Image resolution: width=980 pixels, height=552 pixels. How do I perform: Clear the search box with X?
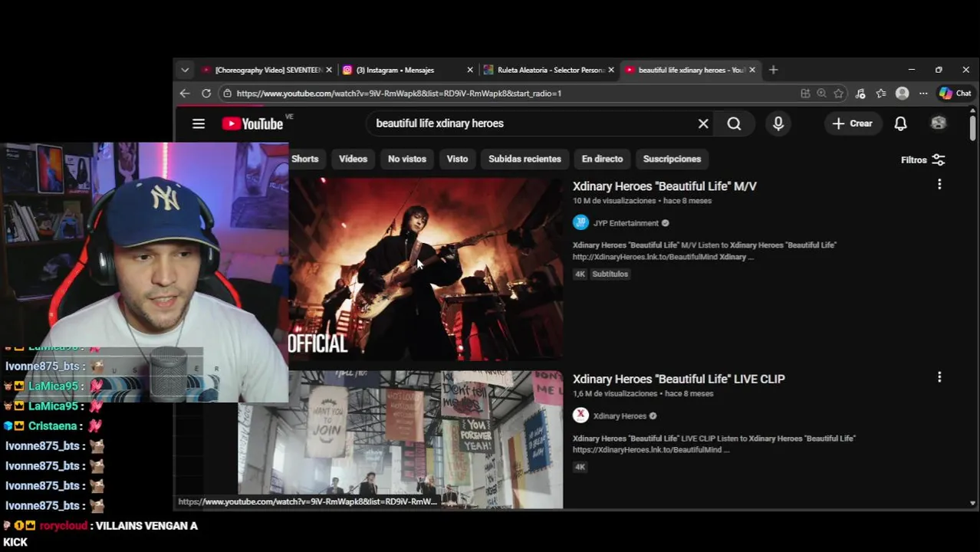click(703, 123)
